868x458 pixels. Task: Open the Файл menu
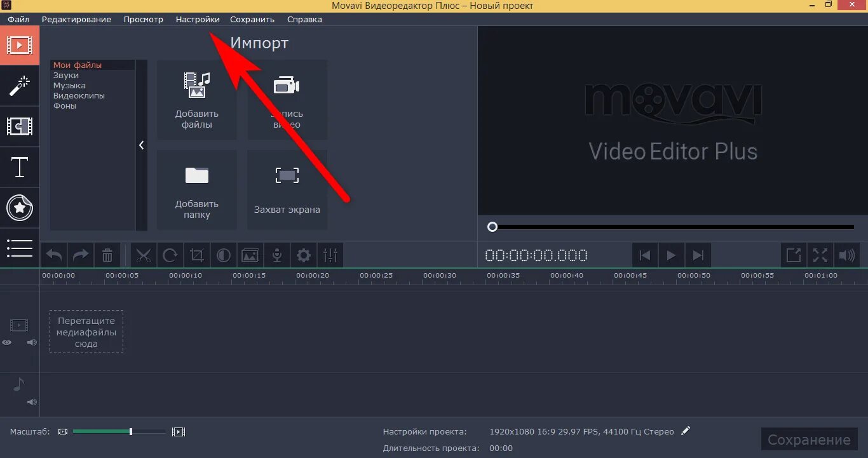tap(18, 19)
